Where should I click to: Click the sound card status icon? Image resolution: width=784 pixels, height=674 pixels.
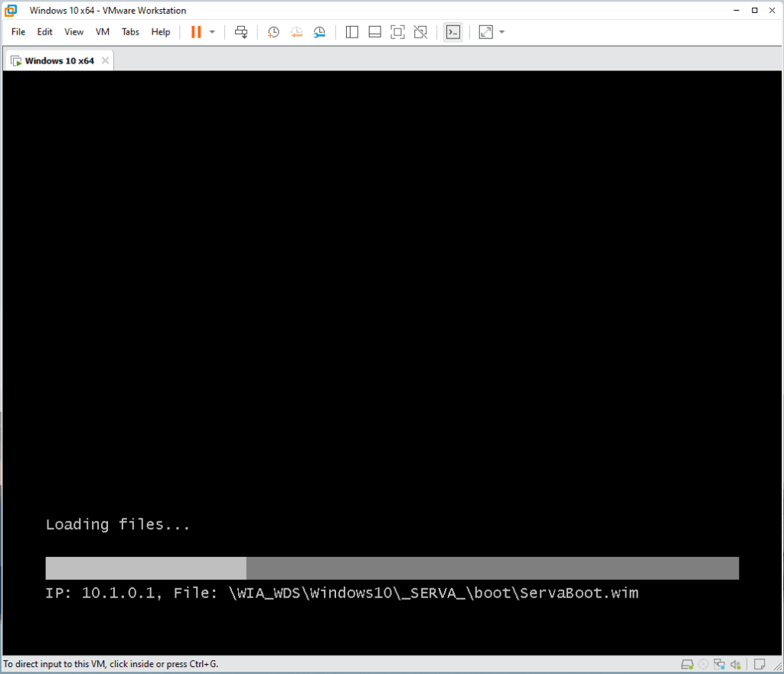735,664
